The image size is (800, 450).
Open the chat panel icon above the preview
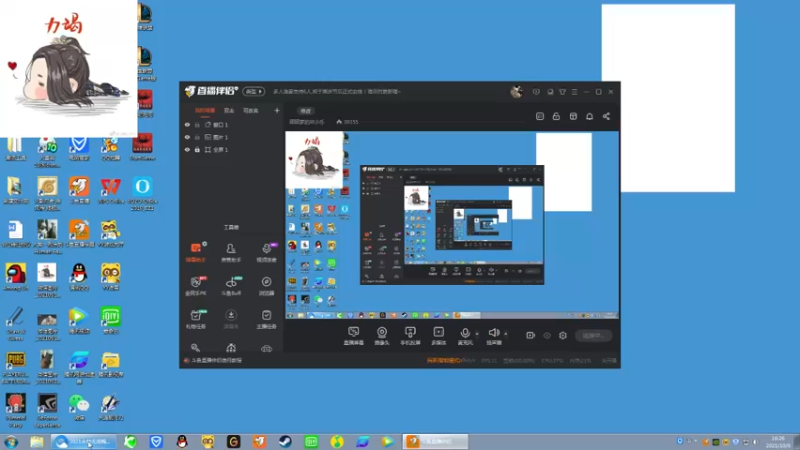point(540,116)
